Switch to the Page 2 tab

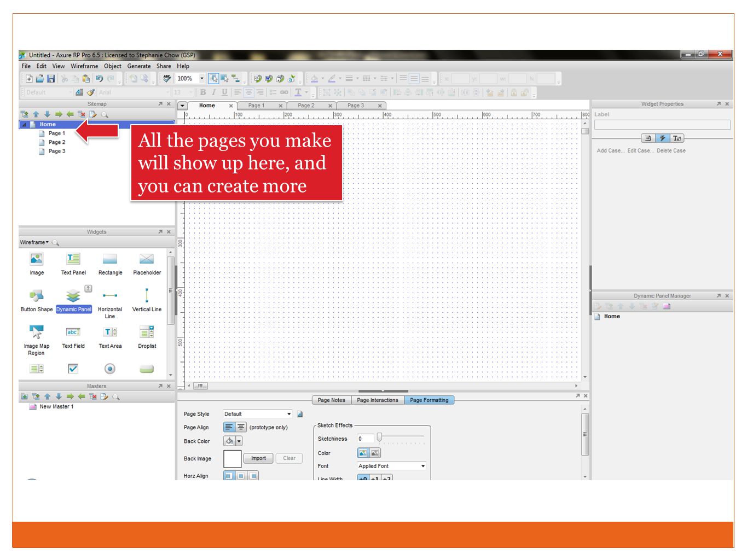306,106
